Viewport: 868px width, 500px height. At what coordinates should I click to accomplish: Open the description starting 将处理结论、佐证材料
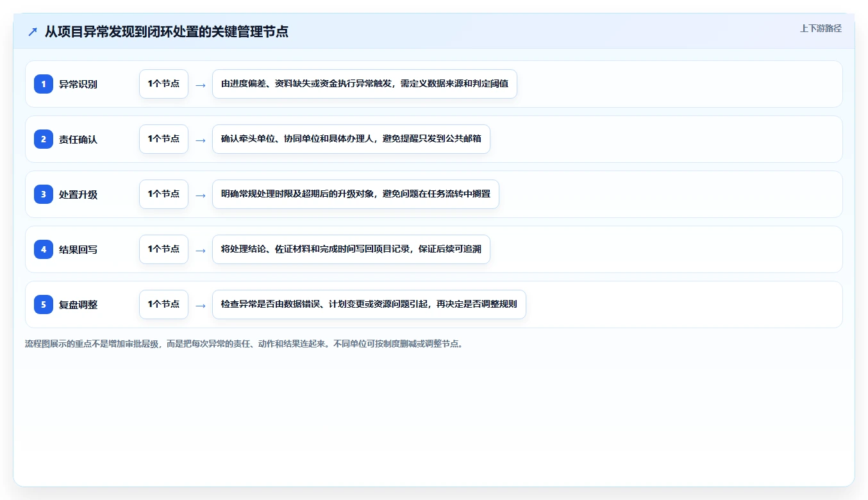[351, 249]
